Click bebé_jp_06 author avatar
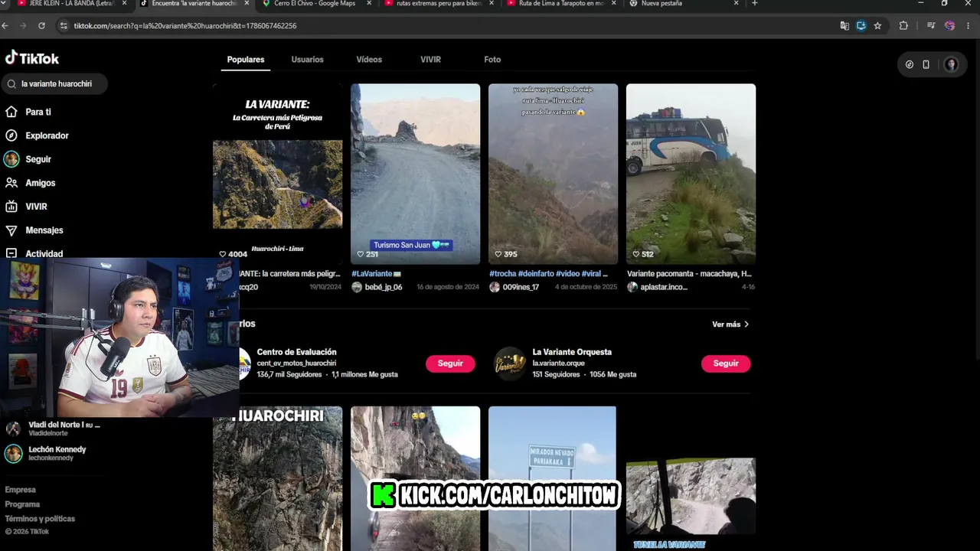The width and height of the screenshot is (980, 551). click(357, 287)
